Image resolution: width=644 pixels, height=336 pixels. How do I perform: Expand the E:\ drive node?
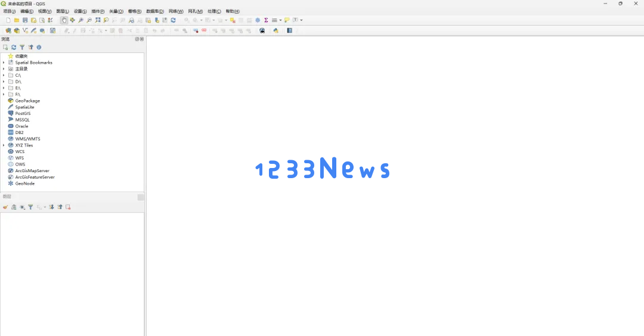click(4, 88)
